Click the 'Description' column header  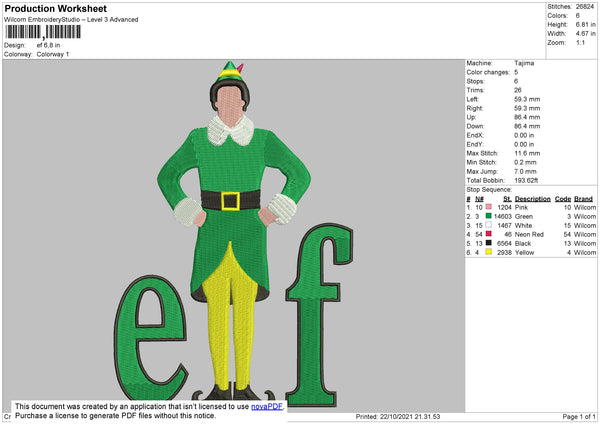tap(533, 199)
